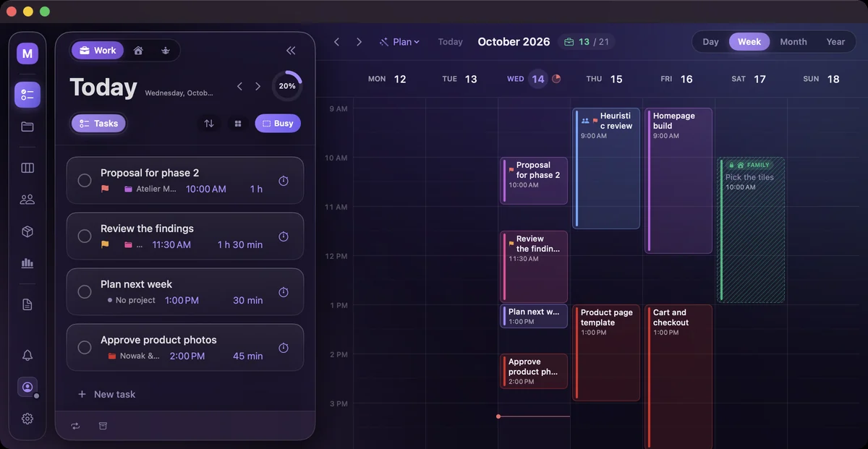Check off Approve product photos task
This screenshot has height=449, width=868.
tap(85, 348)
